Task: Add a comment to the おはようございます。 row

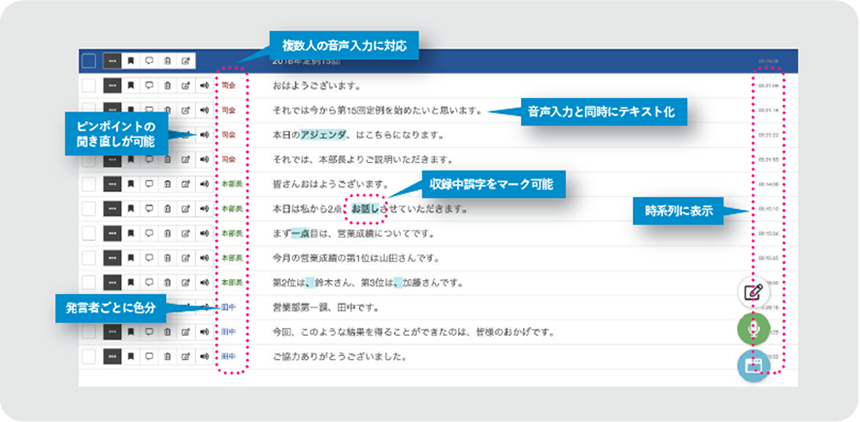Action: tap(149, 86)
